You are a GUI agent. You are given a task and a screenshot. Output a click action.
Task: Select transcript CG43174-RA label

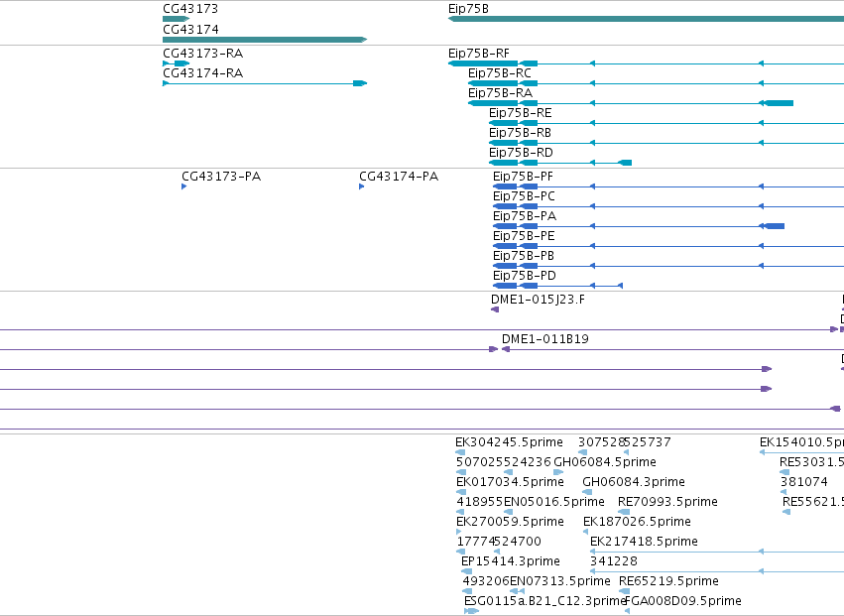point(203,73)
